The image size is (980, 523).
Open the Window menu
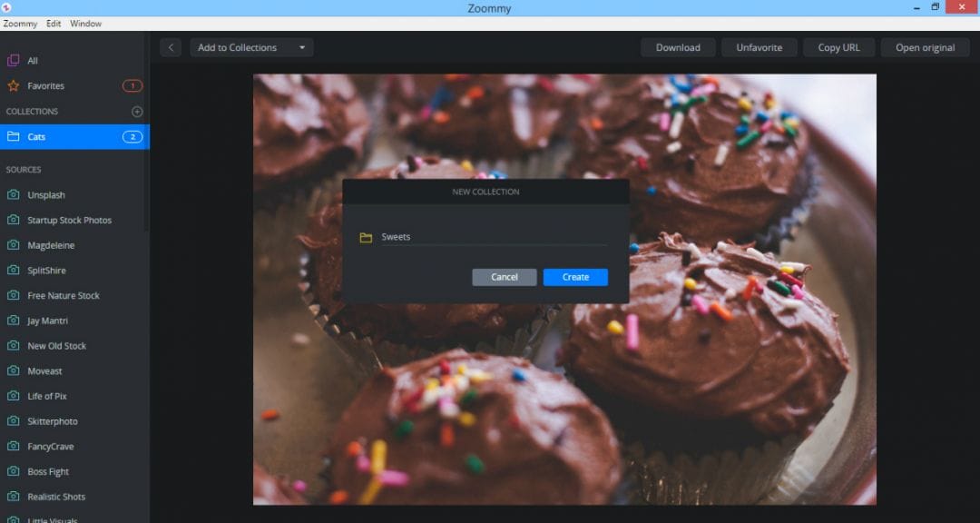click(85, 23)
